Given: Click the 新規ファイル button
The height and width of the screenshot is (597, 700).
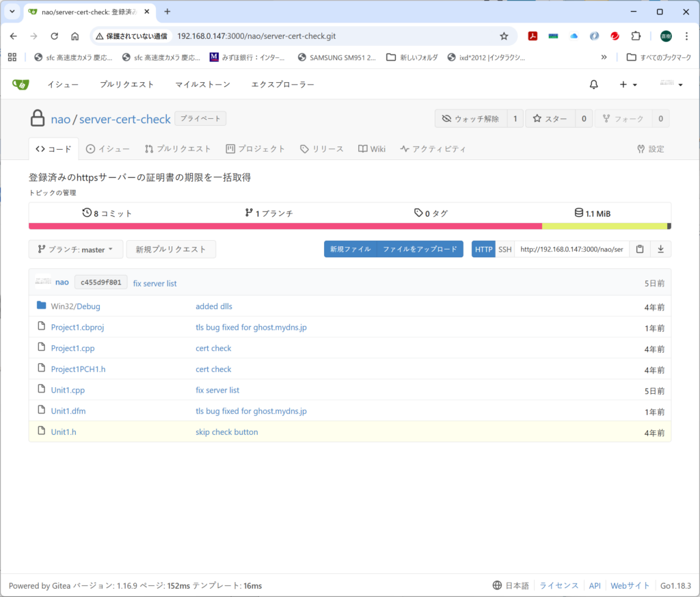Looking at the screenshot, I should coord(350,250).
